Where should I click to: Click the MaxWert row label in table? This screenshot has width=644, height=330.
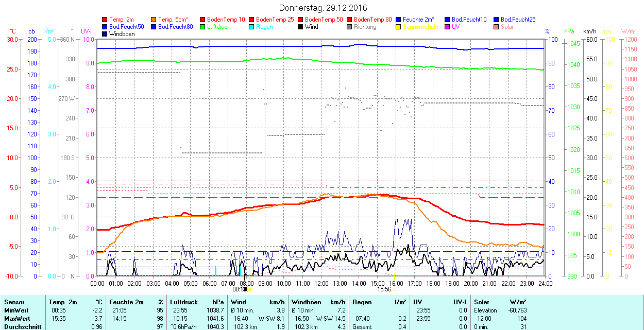coord(16,318)
